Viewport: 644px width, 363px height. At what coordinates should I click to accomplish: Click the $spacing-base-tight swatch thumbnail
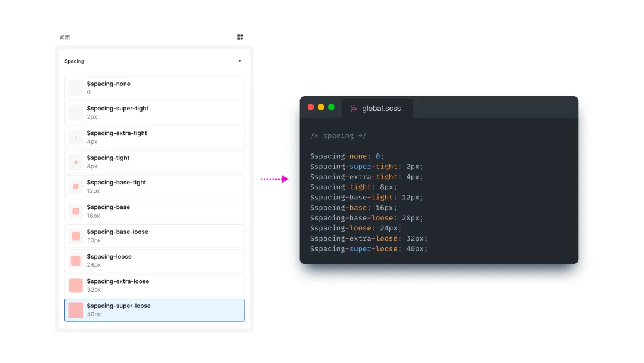(76, 186)
